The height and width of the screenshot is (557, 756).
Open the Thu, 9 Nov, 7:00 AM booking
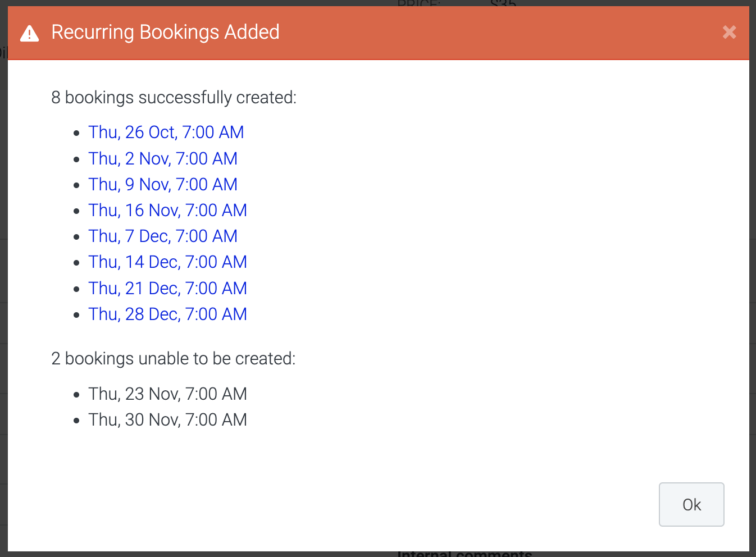point(163,184)
